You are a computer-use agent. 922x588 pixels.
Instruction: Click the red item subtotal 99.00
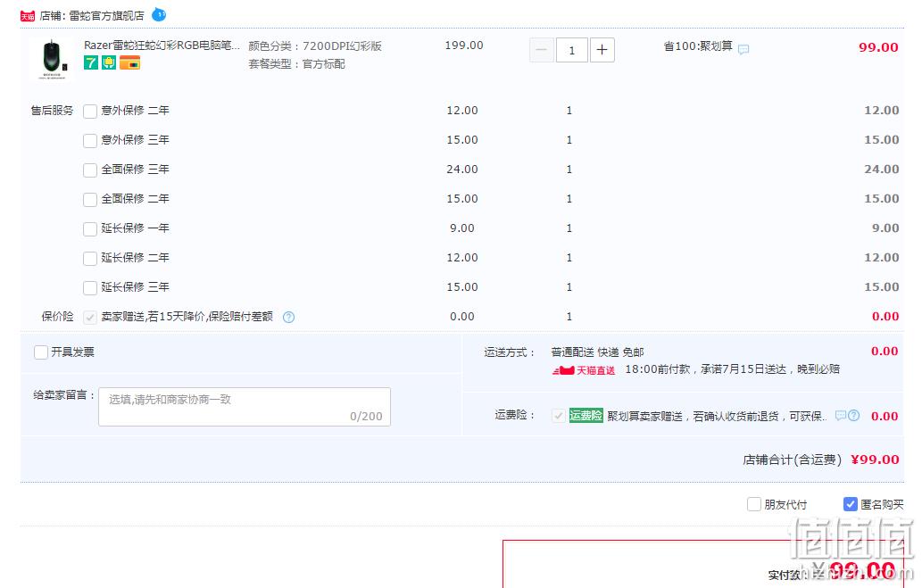click(878, 47)
